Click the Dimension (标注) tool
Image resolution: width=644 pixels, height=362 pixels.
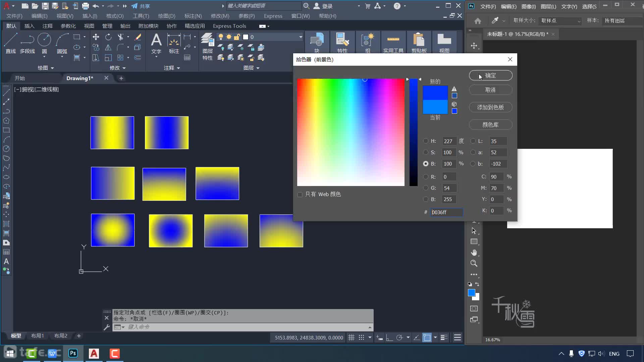[x=174, y=43]
